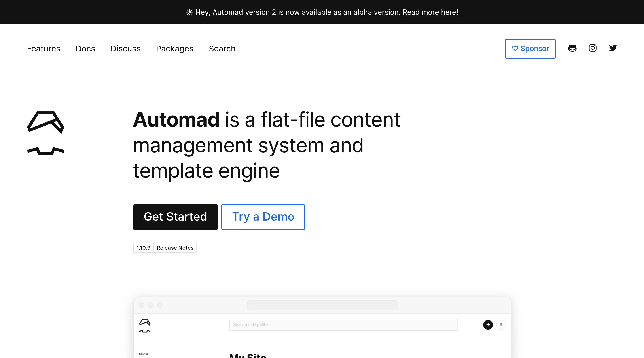Open the GitHub cat icon link
Viewport: 644px width, 358px height.
(572, 48)
